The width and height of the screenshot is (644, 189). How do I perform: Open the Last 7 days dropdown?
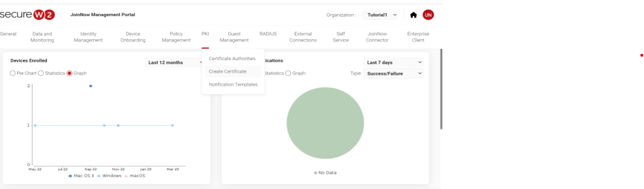pos(393,63)
